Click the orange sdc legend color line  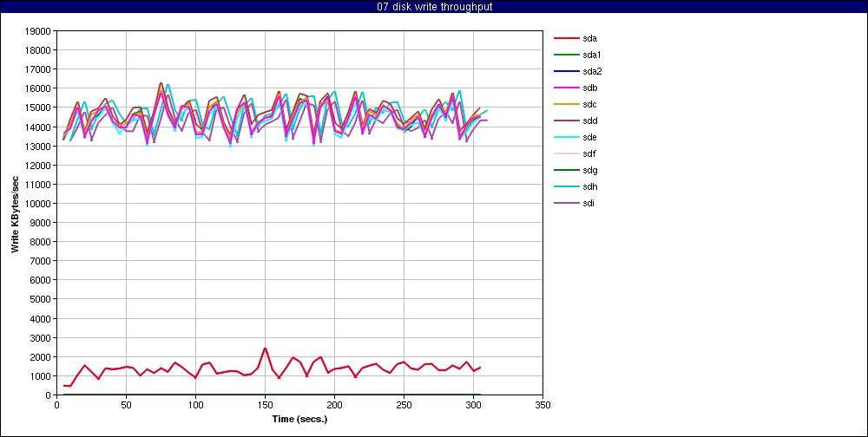tap(566, 105)
